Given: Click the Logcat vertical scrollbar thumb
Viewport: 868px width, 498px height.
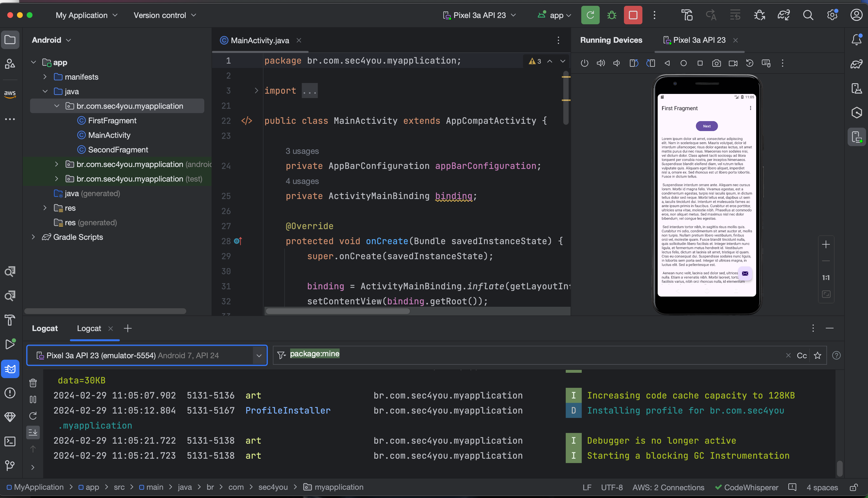Looking at the screenshot, I should tap(839, 469).
